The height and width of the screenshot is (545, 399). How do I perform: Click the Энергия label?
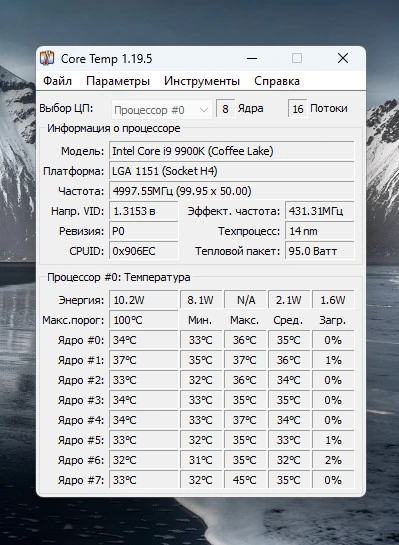point(81,300)
